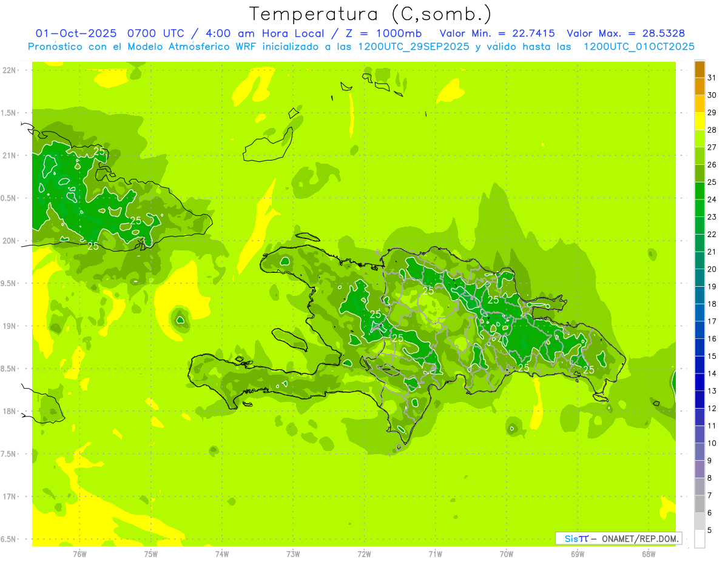728x562 pixels.
Task: Click the "Valor Min. = 22.7415" text
Action: coord(497,33)
